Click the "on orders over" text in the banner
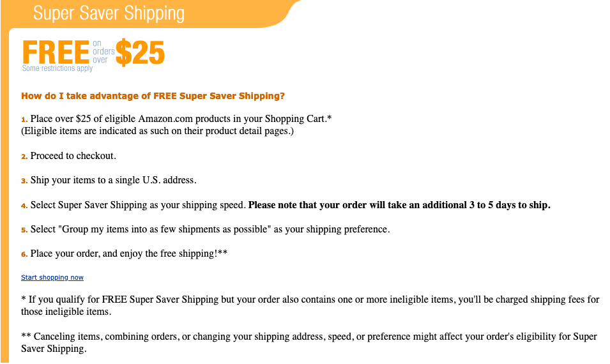Image resolution: width=610 pixels, height=364 pixels. [x=103, y=52]
